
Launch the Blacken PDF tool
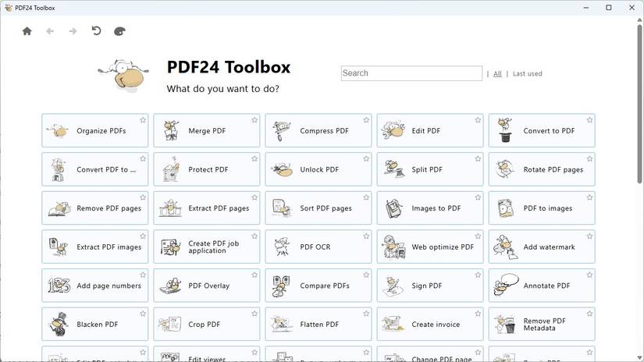95,324
